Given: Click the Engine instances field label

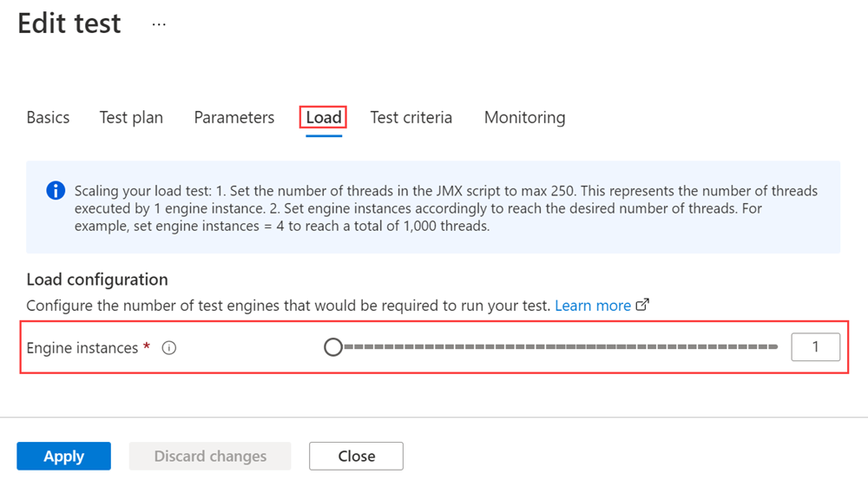Looking at the screenshot, I should [x=82, y=348].
